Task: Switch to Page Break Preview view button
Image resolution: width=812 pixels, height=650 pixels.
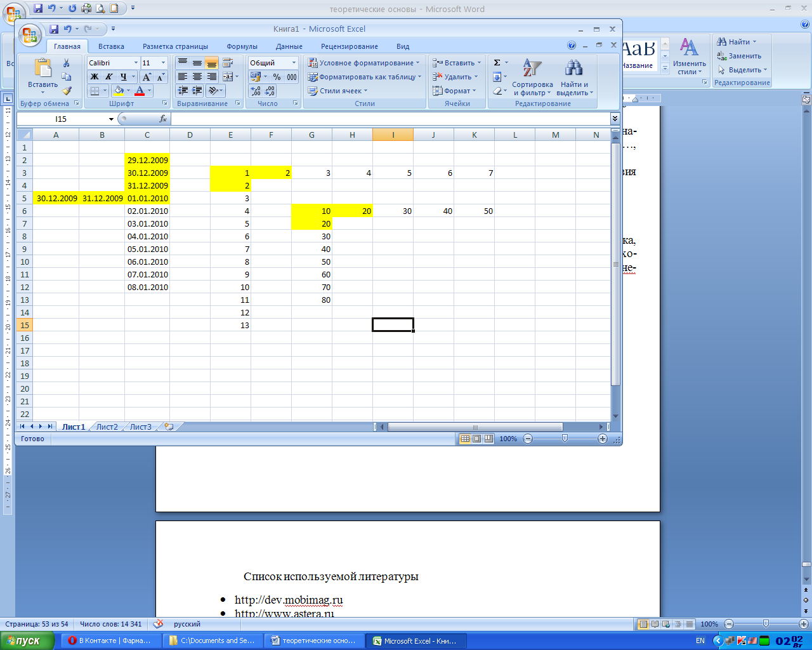Action: [488, 439]
